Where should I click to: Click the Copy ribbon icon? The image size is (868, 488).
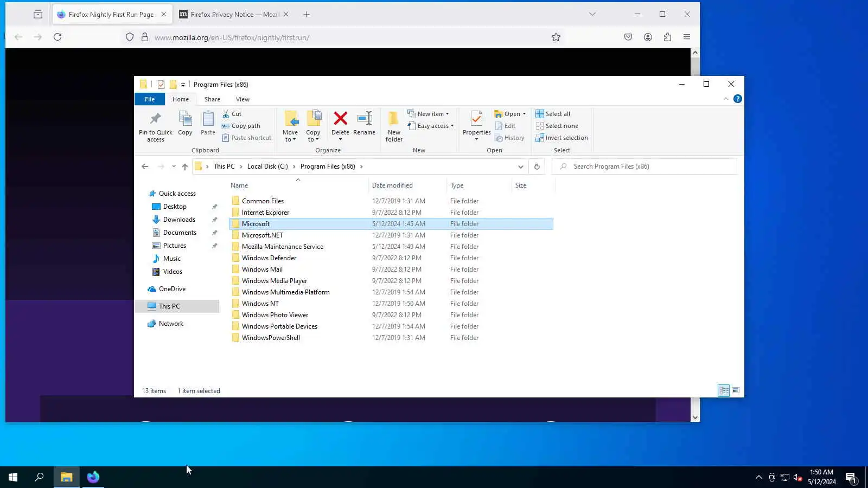pyautogui.click(x=185, y=119)
